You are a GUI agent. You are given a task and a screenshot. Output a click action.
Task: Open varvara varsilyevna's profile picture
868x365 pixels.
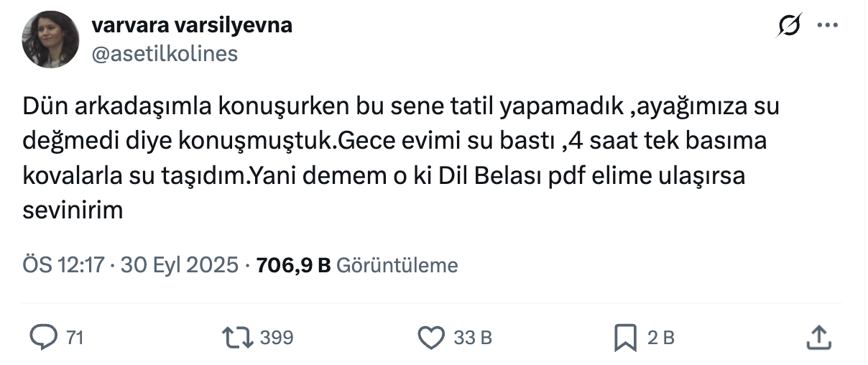[50, 40]
